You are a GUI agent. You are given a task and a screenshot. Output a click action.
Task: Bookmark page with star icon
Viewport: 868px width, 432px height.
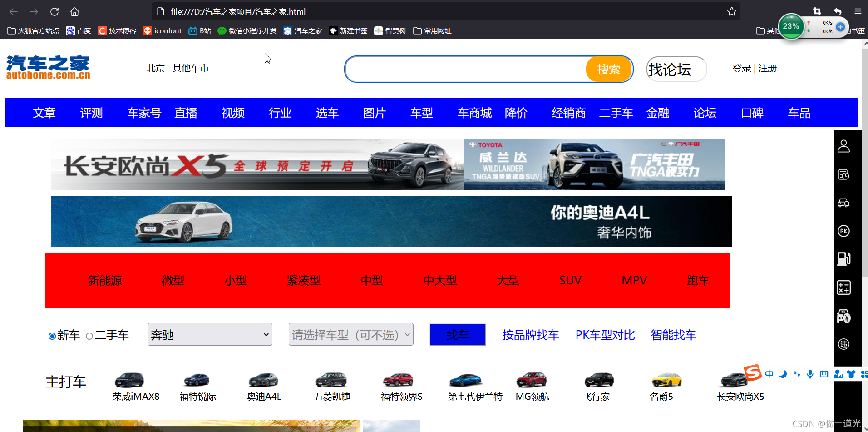[x=731, y=11]
